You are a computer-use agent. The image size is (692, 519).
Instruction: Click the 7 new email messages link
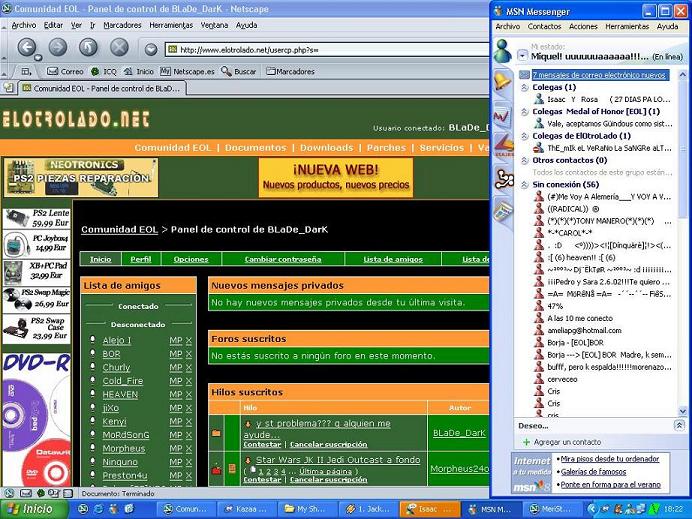tap(599, 75)
